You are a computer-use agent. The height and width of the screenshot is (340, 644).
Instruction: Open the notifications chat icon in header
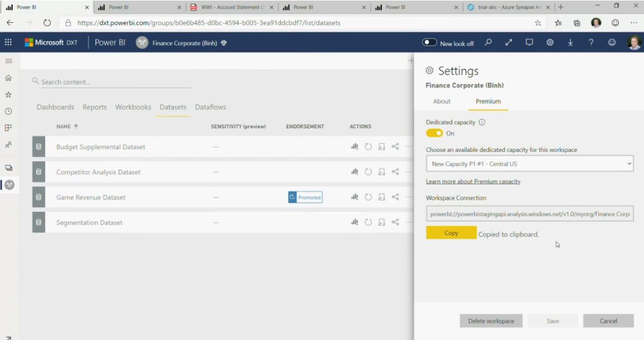click(529, 42)
